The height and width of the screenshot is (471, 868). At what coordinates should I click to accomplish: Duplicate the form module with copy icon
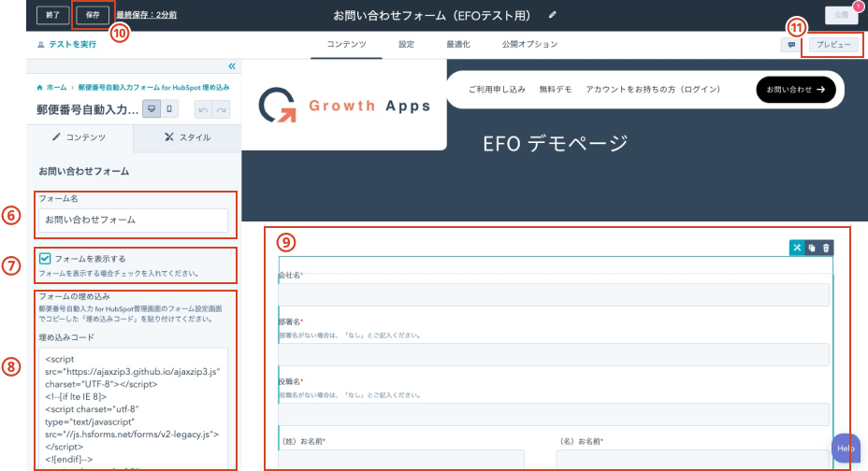coord(812,249)
